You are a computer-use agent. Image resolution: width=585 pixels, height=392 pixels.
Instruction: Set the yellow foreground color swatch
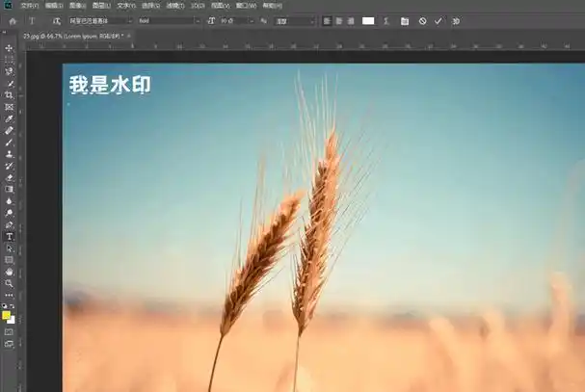(6, 316)
